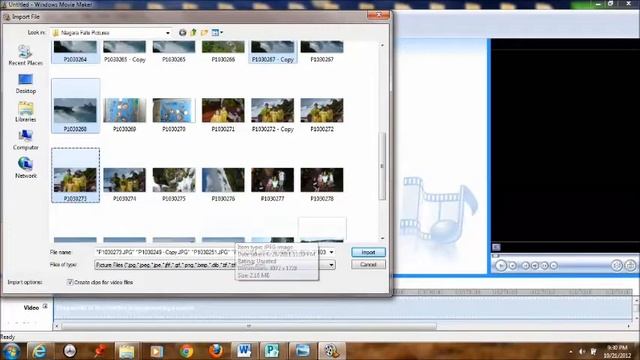Choose the P1030277 picture
Screen dimensions: 640x360
pyautogui.click(x=273, y=184)
